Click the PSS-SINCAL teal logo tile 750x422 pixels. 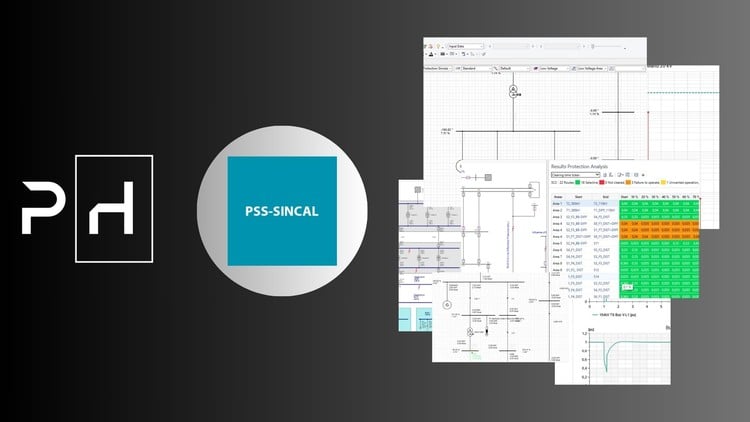tap(282, 211)
